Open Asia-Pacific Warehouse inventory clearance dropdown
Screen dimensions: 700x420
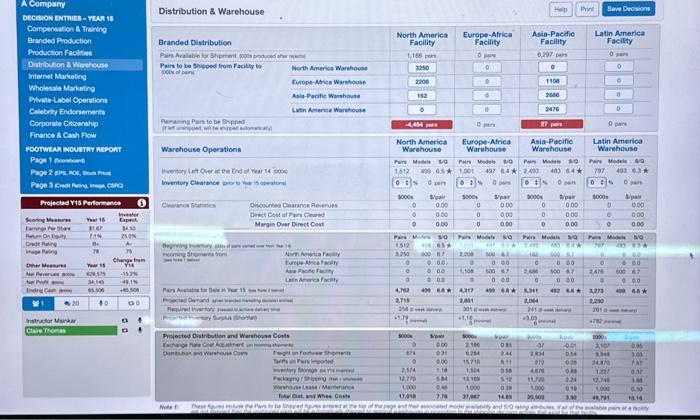pos(531,183)
